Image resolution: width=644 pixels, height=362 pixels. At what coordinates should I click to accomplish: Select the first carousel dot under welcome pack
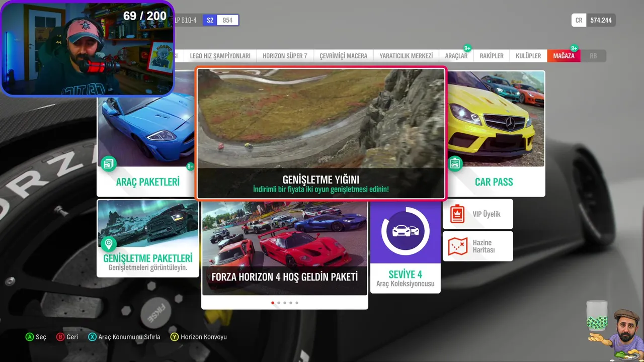point(273,303)
